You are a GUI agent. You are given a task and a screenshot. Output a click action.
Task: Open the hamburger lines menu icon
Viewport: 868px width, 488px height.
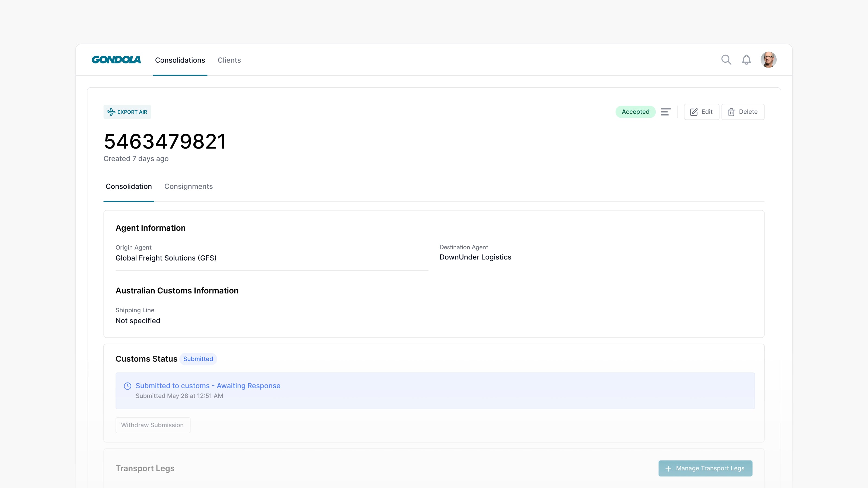click(665, 112)
